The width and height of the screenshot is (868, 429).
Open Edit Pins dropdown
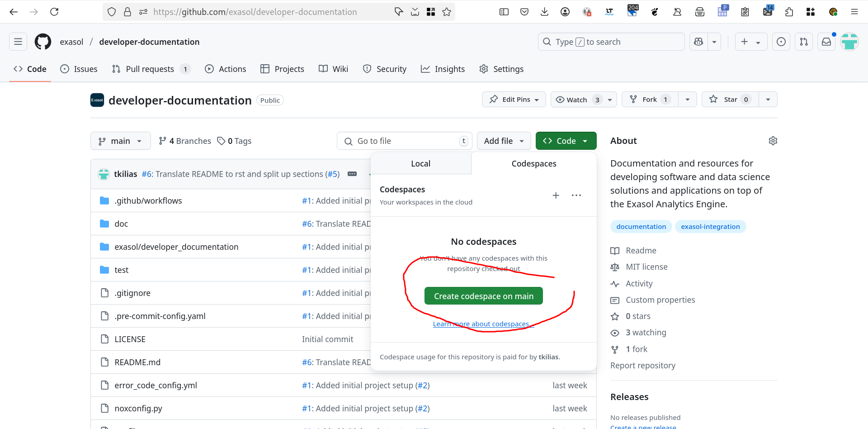pyautogui.click(x=514, y=100)
